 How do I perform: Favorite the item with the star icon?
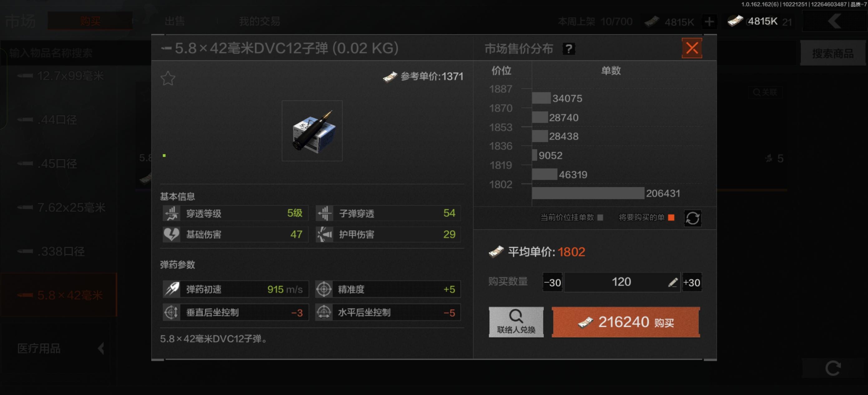(167, 79)
